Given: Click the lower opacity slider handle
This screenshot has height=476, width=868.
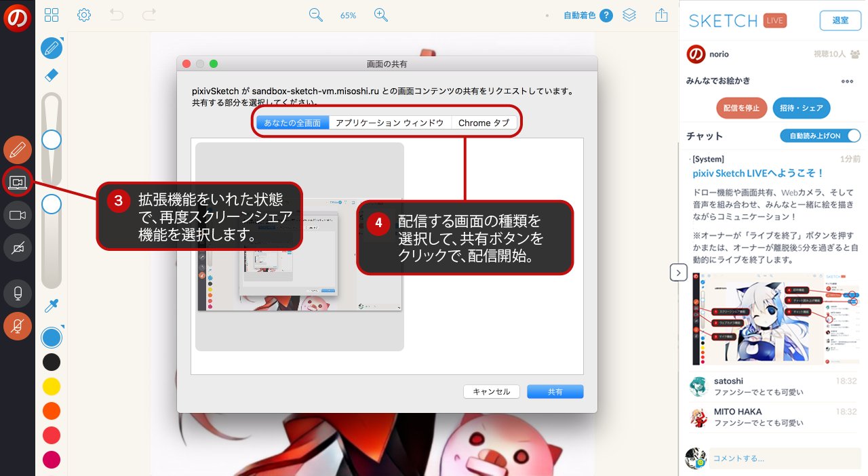Looking at the screenshot, I should (x=52, y=203).
